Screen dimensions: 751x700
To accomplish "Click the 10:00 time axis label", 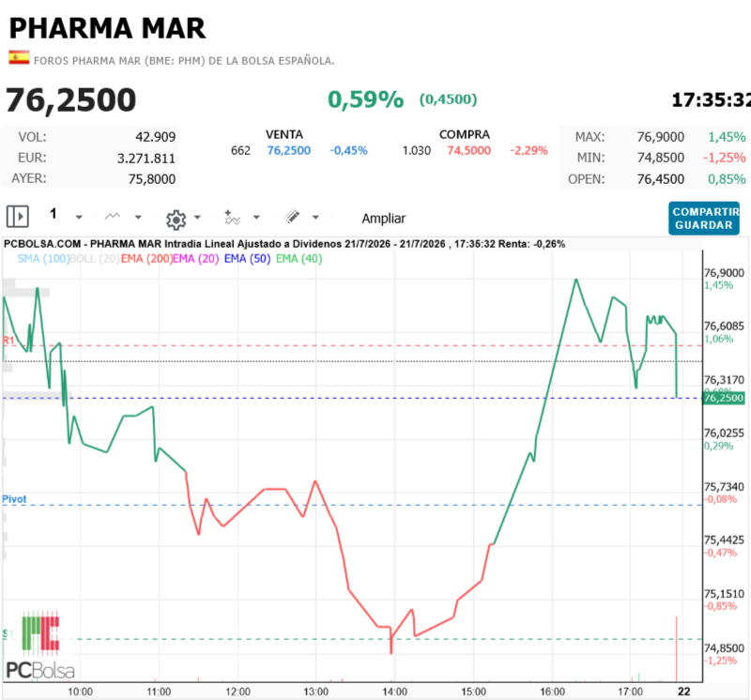I will 80,692.
